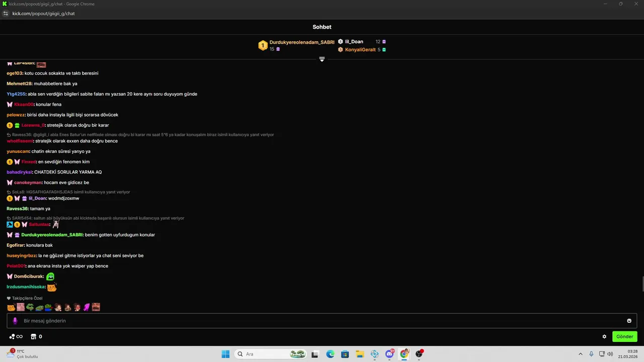Screen dimensions: 644x362
Task: Click the taskbar search box 'Ara'
Action: point(271,354)
